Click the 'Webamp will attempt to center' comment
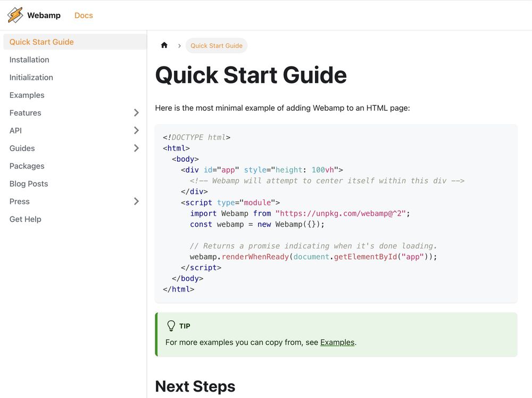 click(327, 181)
